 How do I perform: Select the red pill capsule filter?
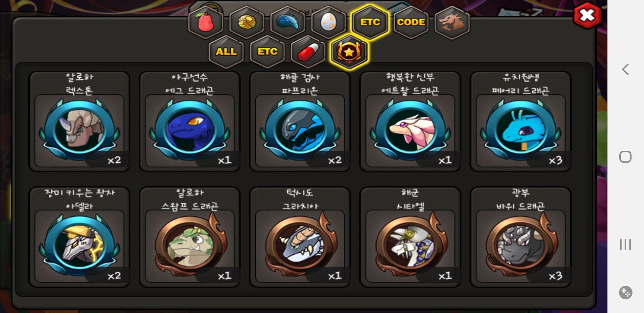pyautogui.click(x=308, y=52)
